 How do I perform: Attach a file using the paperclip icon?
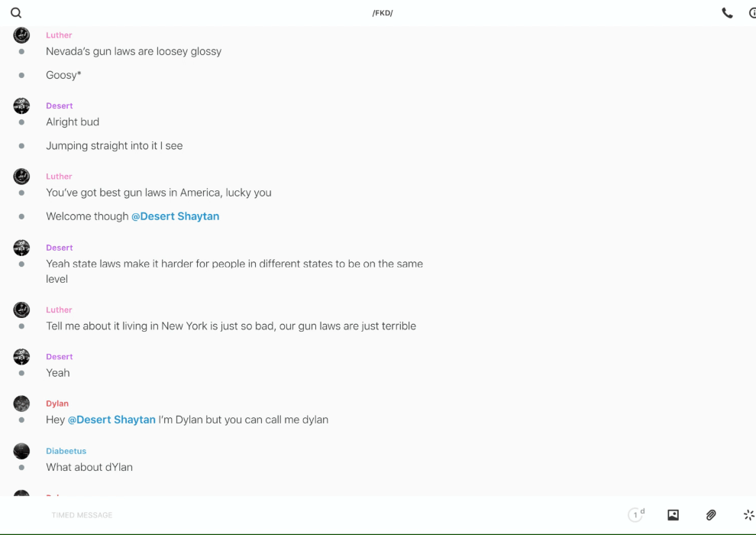711,515
